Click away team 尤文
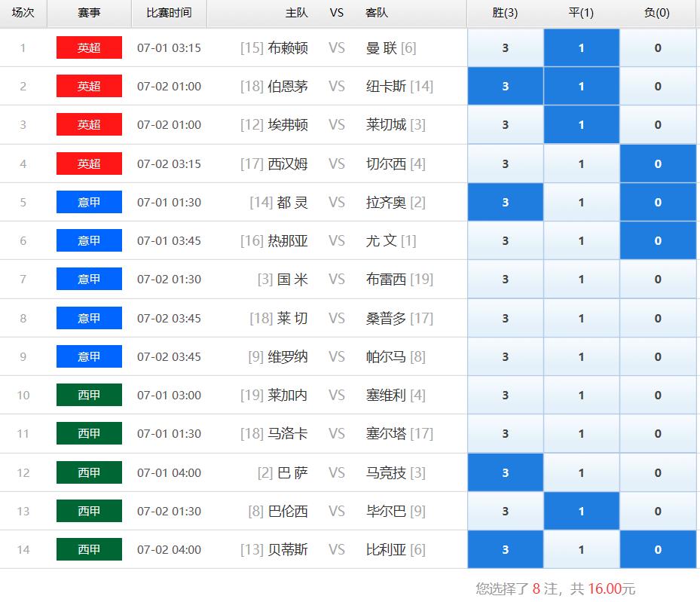The height and width of the screenshot is (602, 700). pos(381,240)
